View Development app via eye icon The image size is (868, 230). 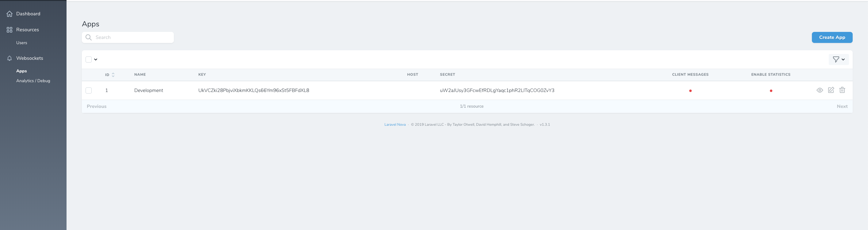pyautogui.click(x=820, y=90)
